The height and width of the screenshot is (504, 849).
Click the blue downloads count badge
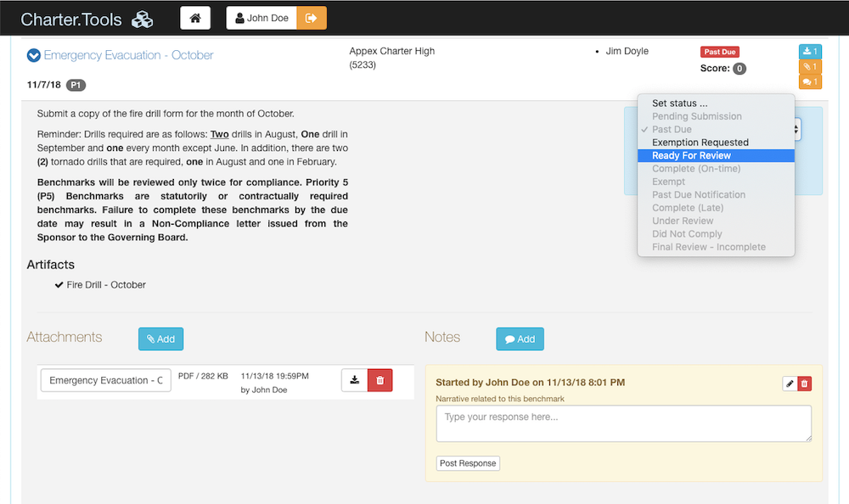point(810,52)
